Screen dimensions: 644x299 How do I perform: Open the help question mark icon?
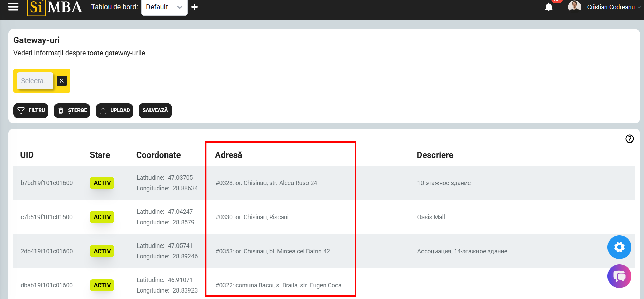pyautogui.click(x=629, y=139)
